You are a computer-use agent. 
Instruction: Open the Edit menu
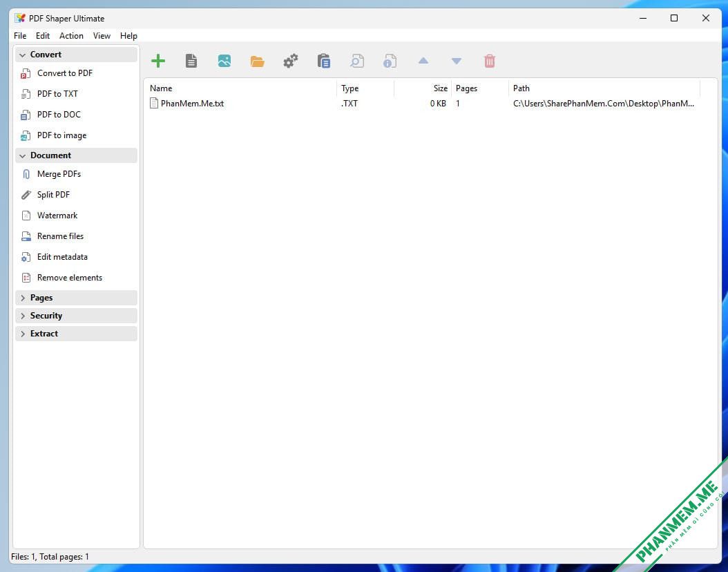(x=43, y=36)
